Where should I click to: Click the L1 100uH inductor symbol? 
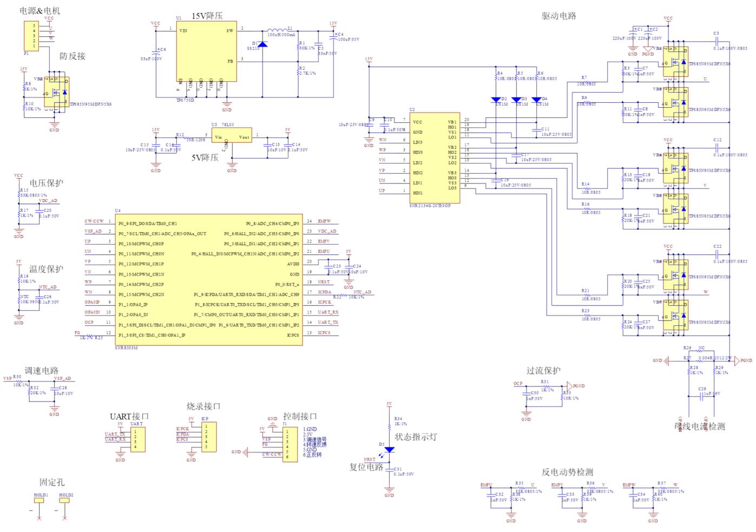click(278, 30)
